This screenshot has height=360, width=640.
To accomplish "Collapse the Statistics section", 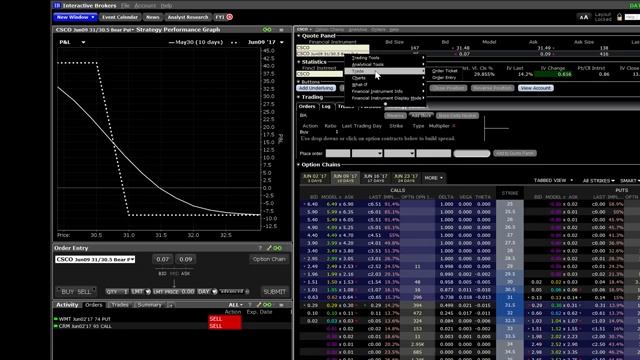I will (298, 62).
